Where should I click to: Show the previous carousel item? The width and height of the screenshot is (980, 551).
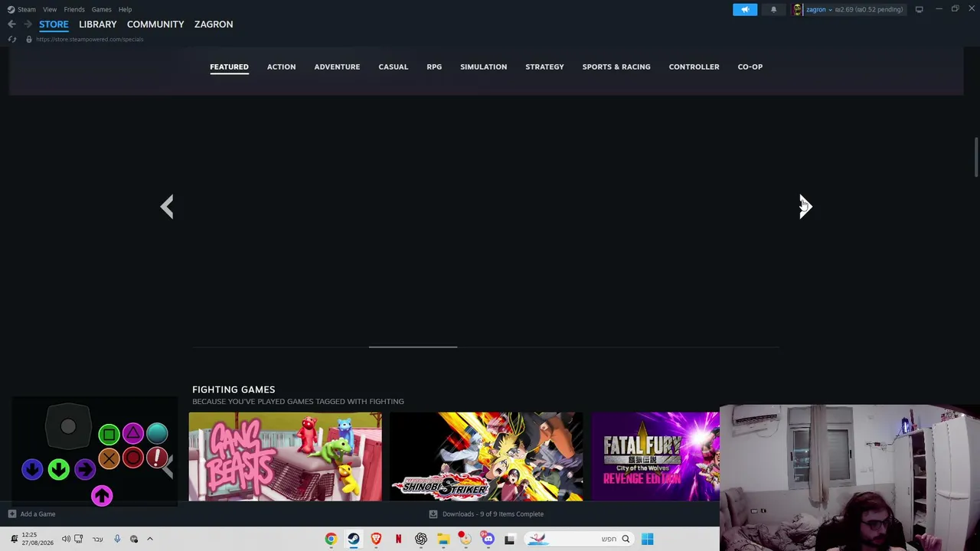(x=167, y=207)
